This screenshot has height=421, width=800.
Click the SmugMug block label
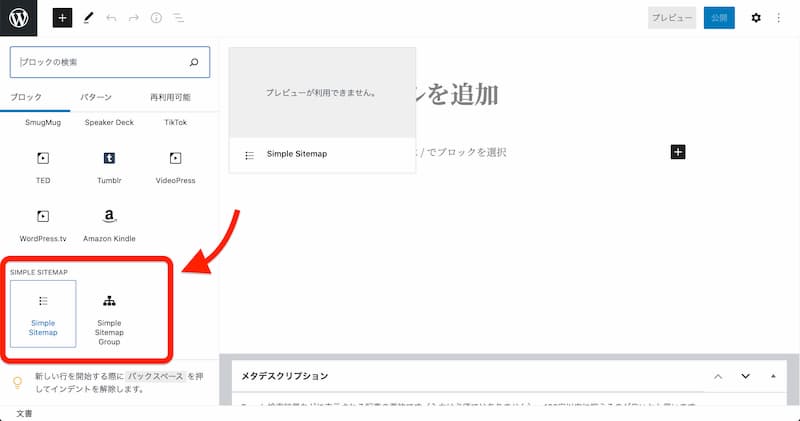tap(43, 122)
